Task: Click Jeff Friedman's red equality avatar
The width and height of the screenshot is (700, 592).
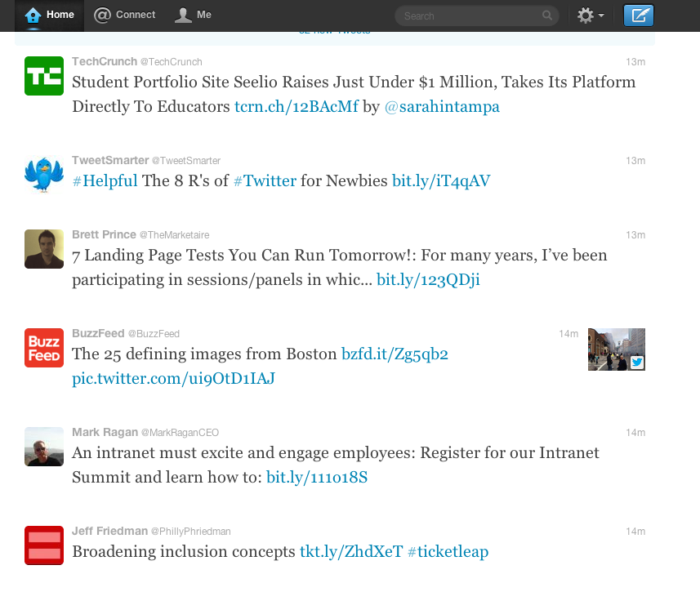Action: point(44,545)
